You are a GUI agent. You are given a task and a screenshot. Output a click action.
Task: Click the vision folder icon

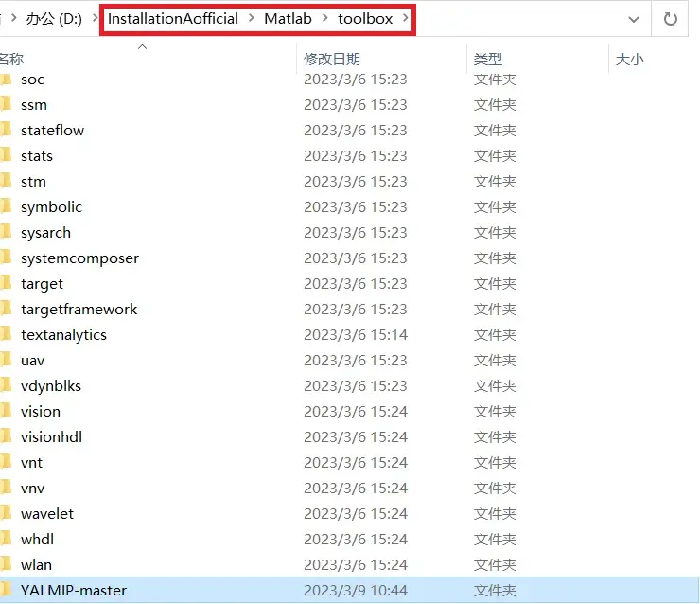coord(7,411)
